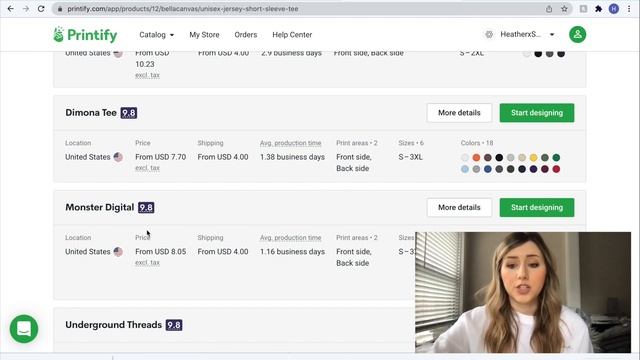
Task: Click the US flag in Monster Digital row
Action: (x=118, y=252)
